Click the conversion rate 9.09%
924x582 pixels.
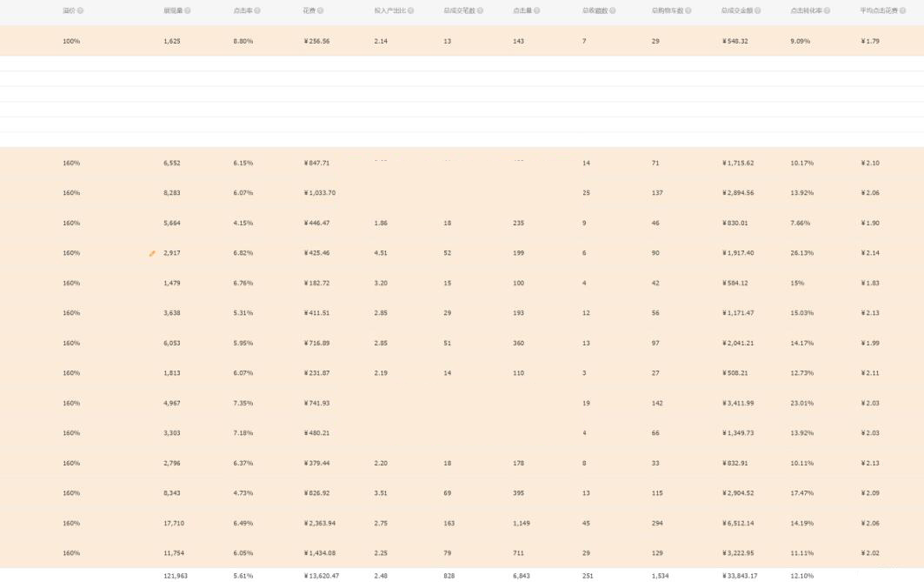(x=801, y=41)
